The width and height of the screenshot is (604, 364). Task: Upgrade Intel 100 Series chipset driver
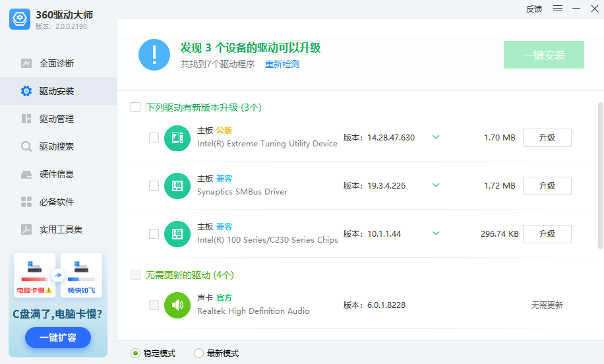coord(547,234)
